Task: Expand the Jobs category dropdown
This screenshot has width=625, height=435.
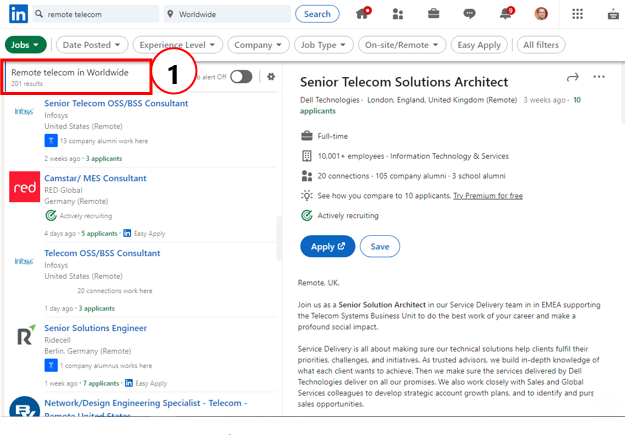Action: tap(26, 45)
